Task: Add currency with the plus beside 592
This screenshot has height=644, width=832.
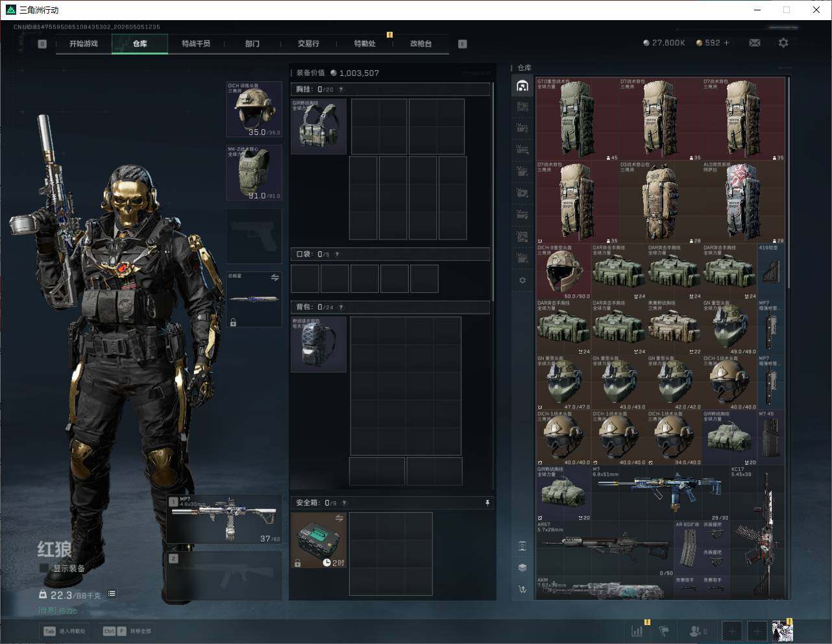Action: pos(727,43)
